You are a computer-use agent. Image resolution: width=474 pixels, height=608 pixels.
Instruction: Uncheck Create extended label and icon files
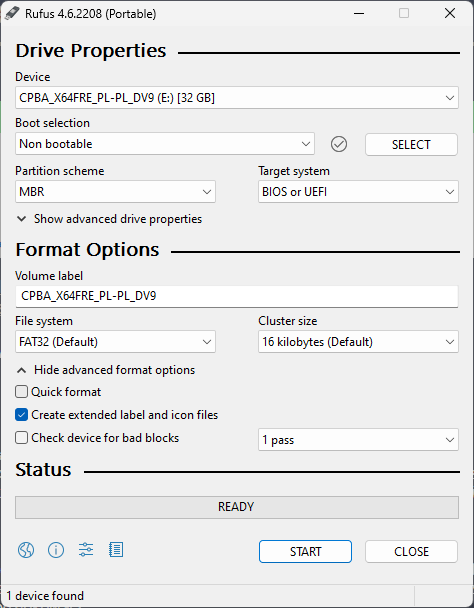coord(21,415)
